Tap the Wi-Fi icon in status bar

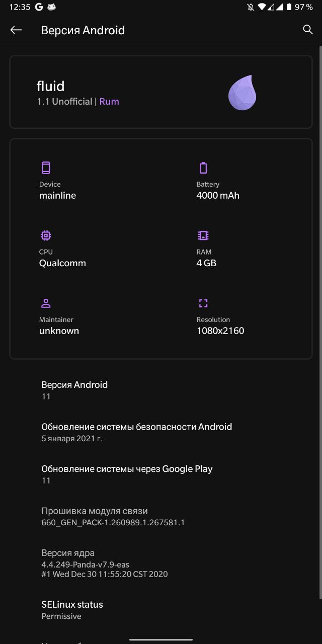tap(262, 7)
